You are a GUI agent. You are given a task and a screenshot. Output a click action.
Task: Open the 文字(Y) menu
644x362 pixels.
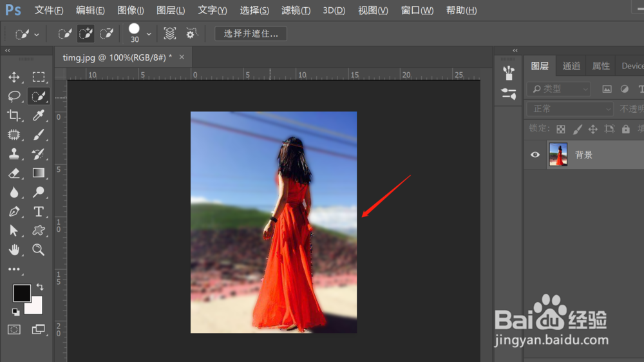(x=213, y=10)
